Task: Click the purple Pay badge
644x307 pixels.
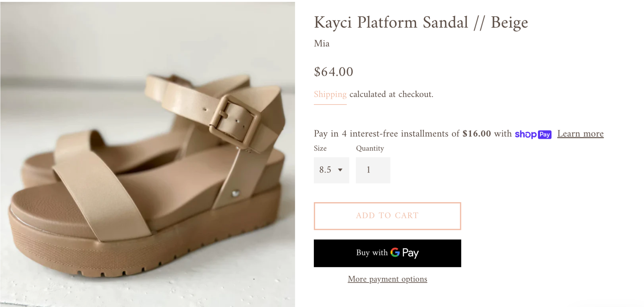Action: [x=545, y=134]
